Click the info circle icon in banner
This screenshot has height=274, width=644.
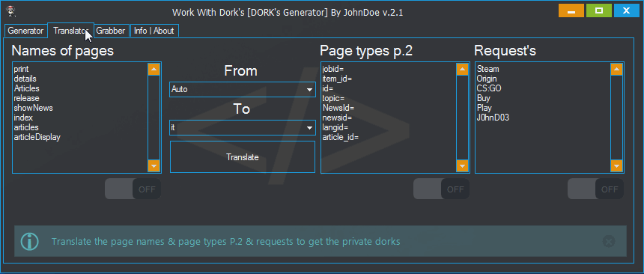[x=29, y=241]
